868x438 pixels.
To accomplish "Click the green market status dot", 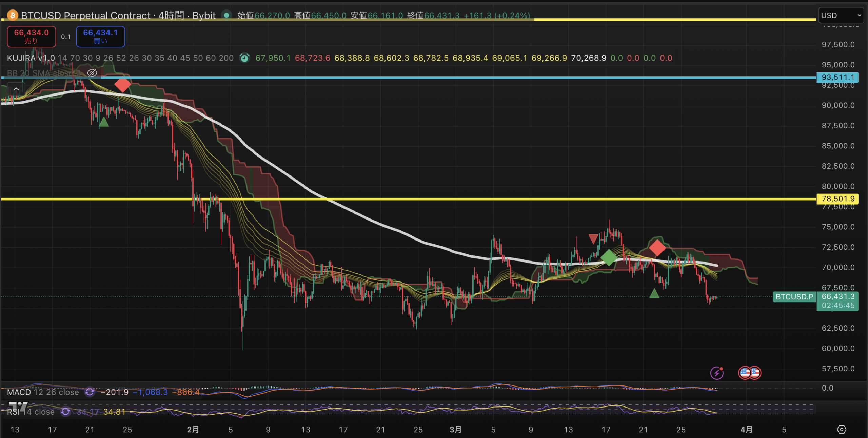I will 226,15.
